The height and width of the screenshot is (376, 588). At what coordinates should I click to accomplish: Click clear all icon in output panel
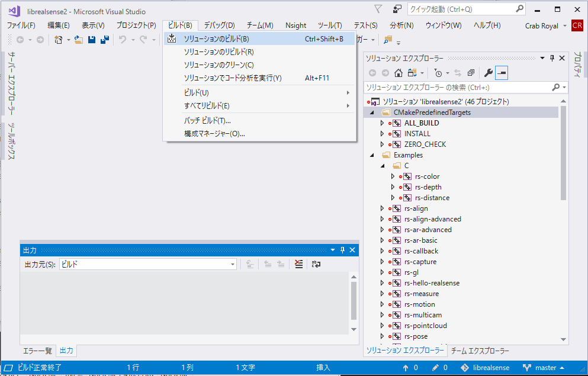[x=298, y=264]
